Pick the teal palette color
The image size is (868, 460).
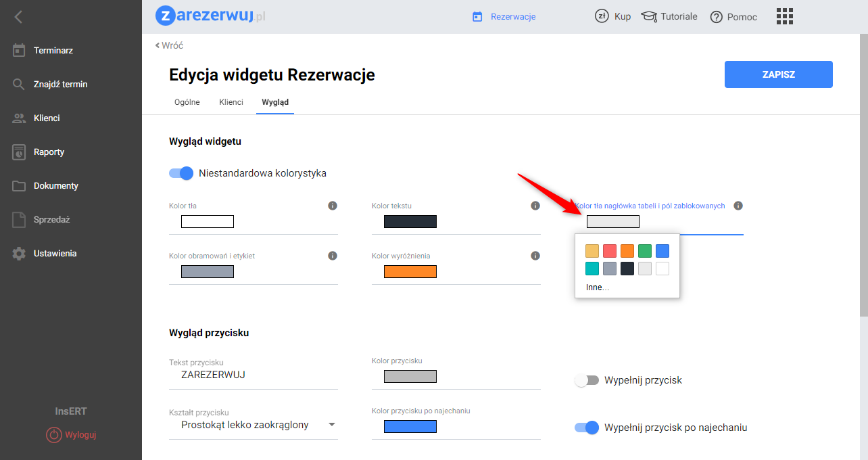click(x=592, y=269)
